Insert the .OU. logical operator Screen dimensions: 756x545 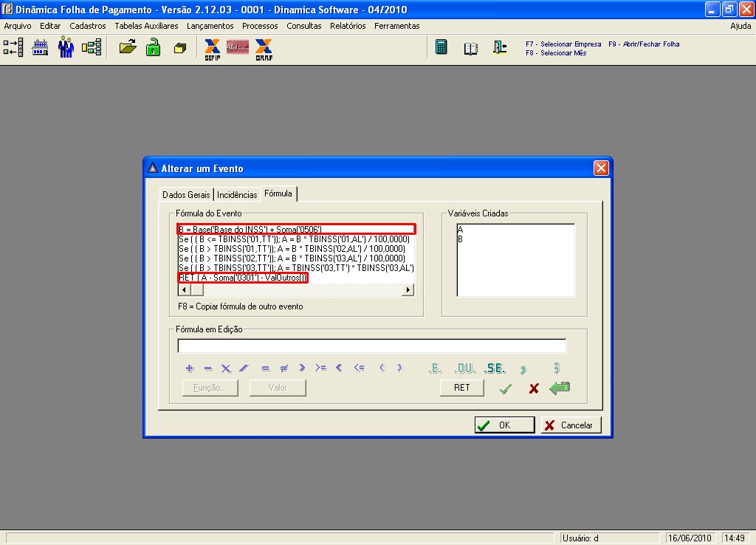coord(465,369)
